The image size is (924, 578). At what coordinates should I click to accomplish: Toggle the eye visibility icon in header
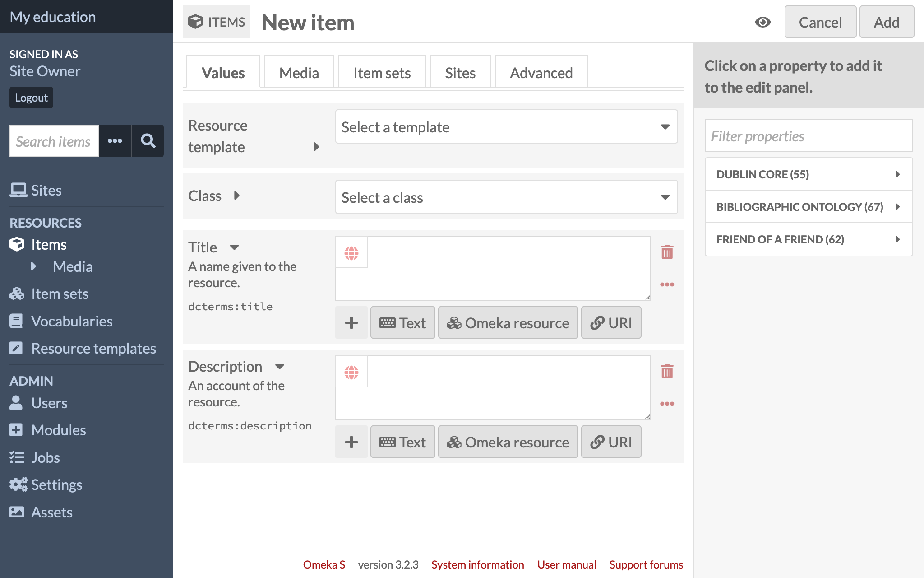tap(762, 22)
